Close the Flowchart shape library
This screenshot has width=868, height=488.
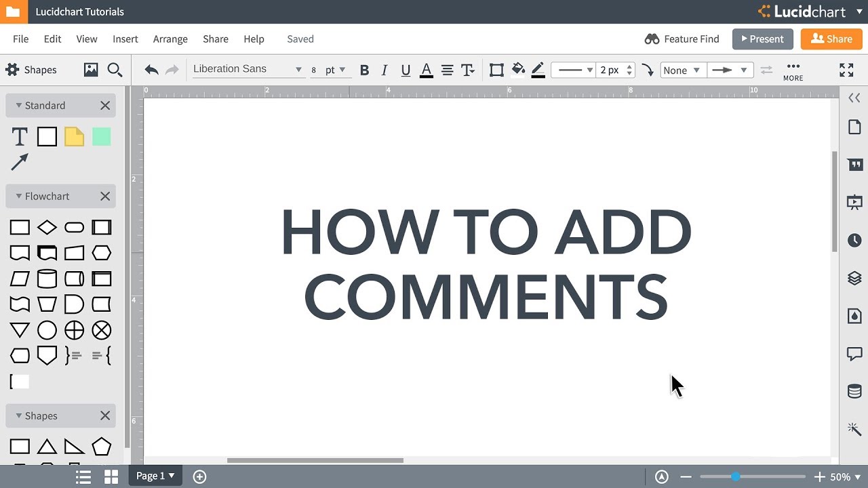[x=105, y=197]
